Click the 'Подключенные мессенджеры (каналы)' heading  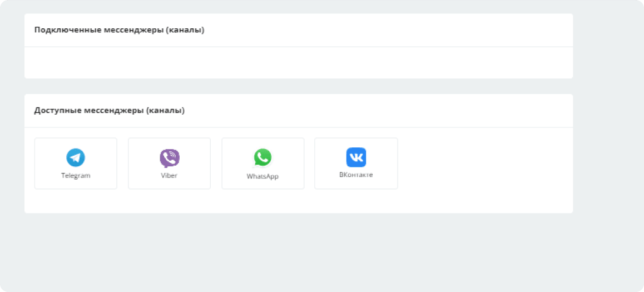119,31
